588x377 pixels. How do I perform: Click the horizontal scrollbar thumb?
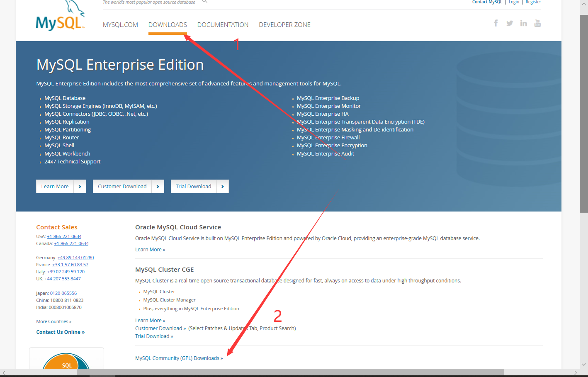click(x=290, y=372)
